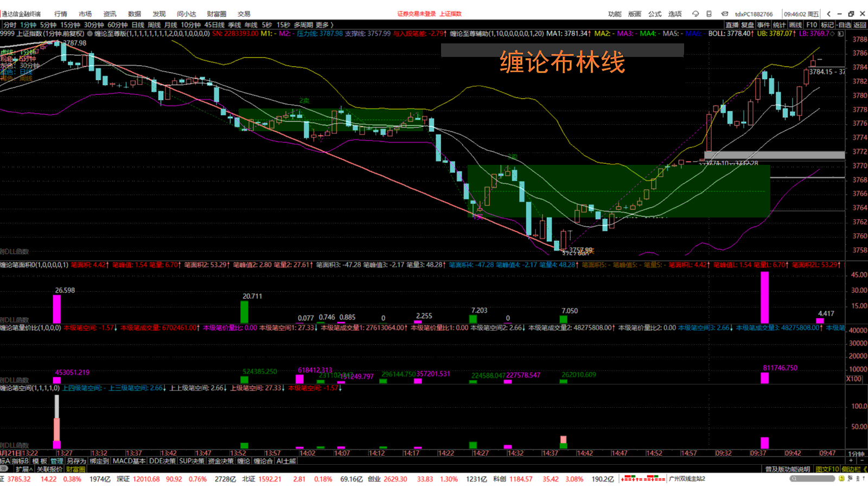868x488 pixels.
Task: Open the mobile phone icon in title bar
Action: 709,14
